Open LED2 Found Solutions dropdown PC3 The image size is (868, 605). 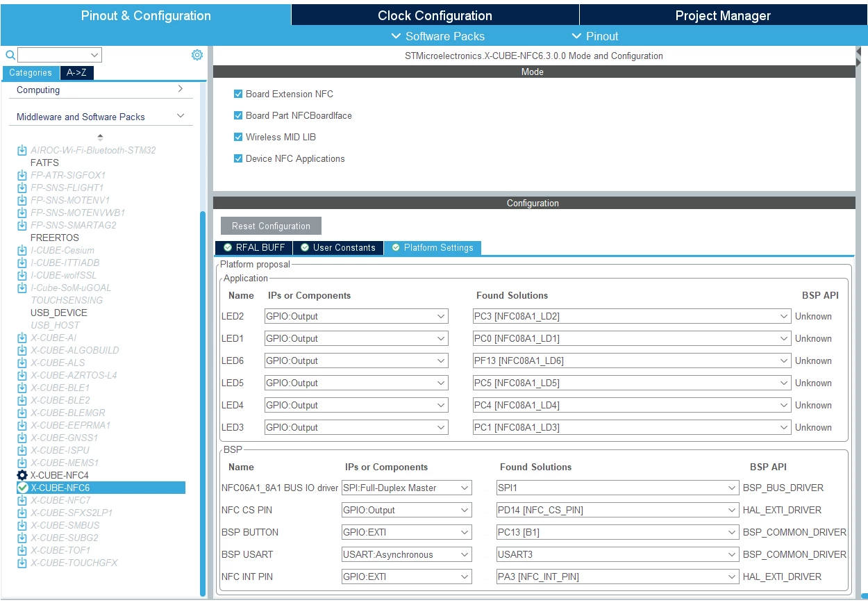coord(632,316)
